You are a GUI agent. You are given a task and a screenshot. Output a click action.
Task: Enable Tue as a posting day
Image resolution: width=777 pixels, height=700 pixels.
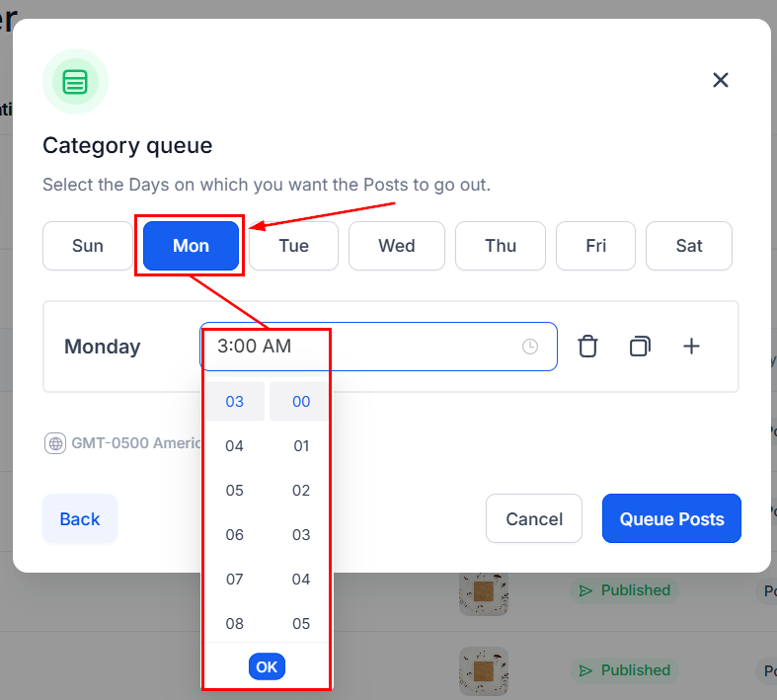(293, 246)
